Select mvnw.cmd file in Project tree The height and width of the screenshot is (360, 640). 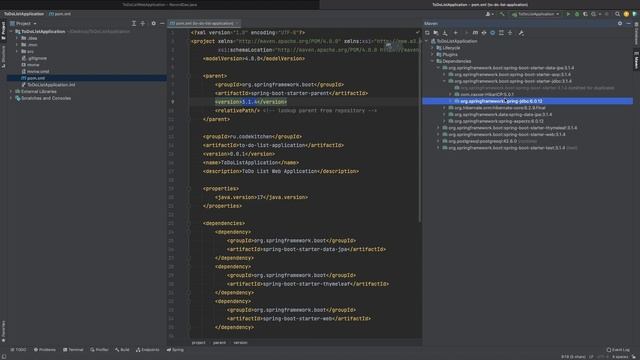pyautogui.click(x=36, y=71)
